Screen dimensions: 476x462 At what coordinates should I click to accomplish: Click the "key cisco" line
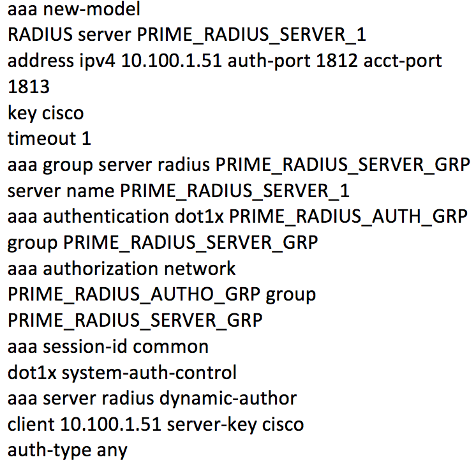pyautogui.click(x=45, y=113)
